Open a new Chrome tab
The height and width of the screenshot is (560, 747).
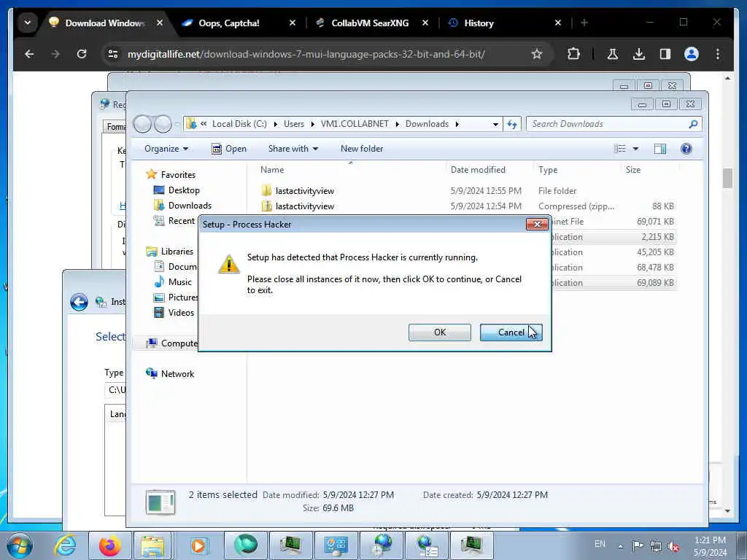584,23
